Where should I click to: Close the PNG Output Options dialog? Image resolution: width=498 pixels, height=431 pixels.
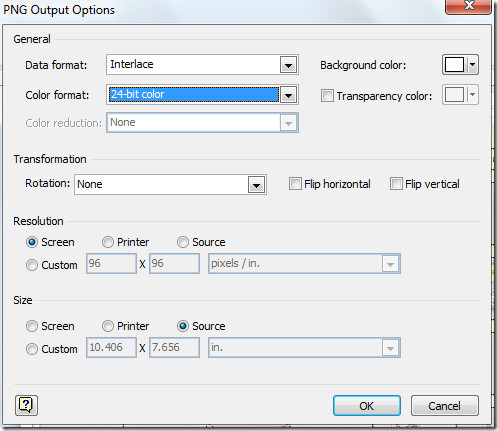(x=468, y=6)
